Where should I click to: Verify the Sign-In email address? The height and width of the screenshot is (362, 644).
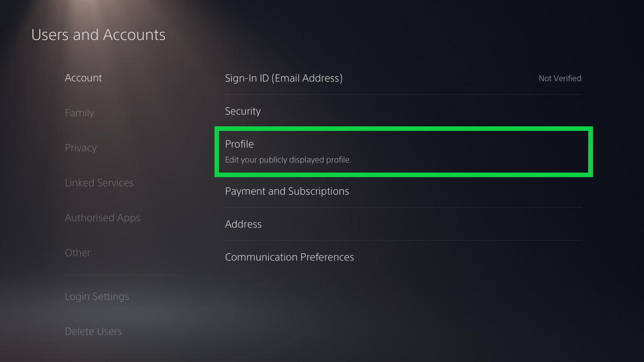[x=283, y=78]
